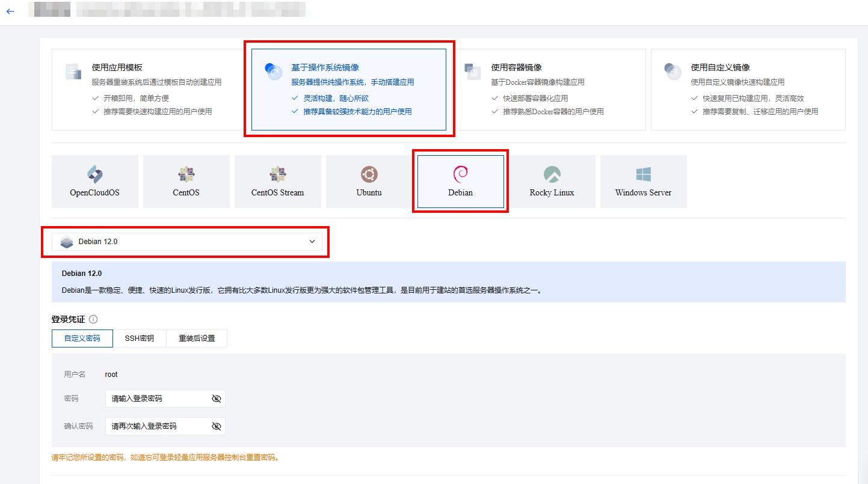Screen dimensions: 868x484
Task: Select the Windows Server system icon
Action: (x=643, y=181)
